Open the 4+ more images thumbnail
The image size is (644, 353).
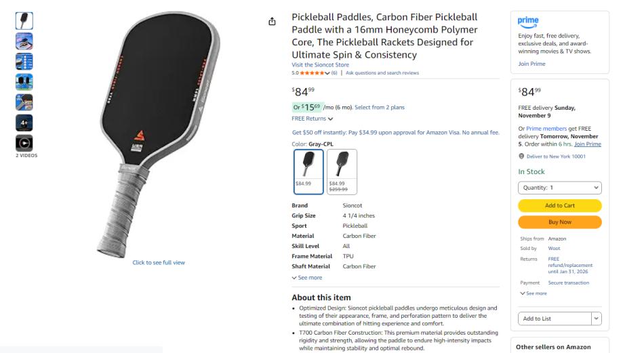point(24,123)
